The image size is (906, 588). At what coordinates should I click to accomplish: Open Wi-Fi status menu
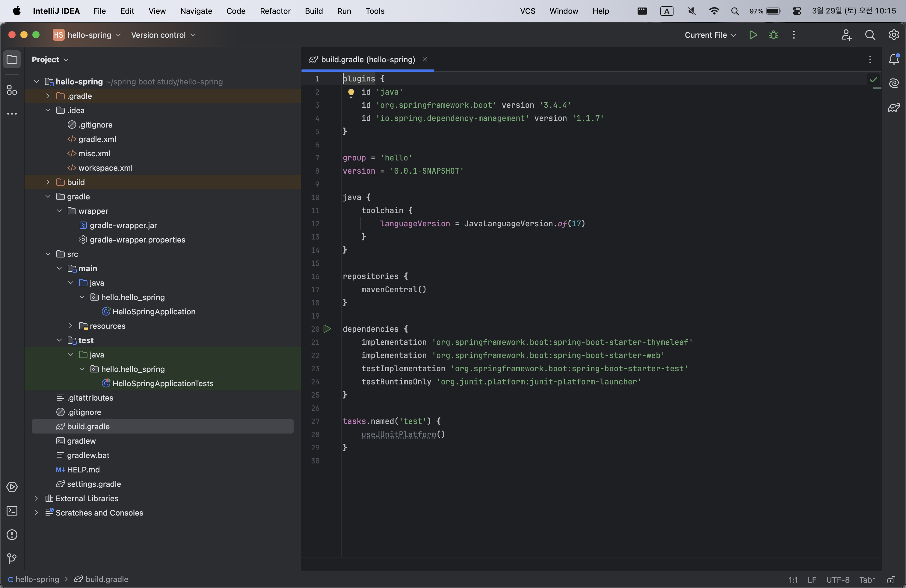(x=714, y=11)
